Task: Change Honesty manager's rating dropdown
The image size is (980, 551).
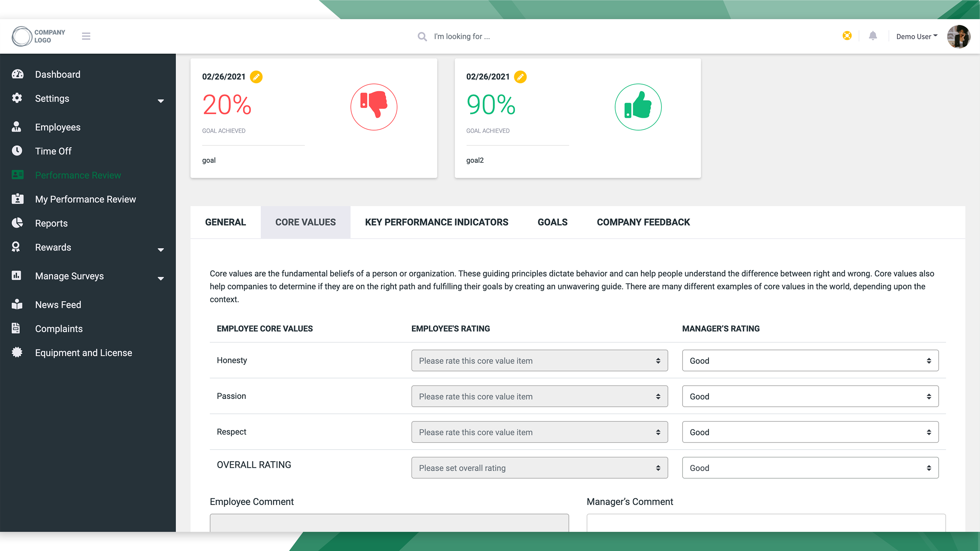Action: 810,360
